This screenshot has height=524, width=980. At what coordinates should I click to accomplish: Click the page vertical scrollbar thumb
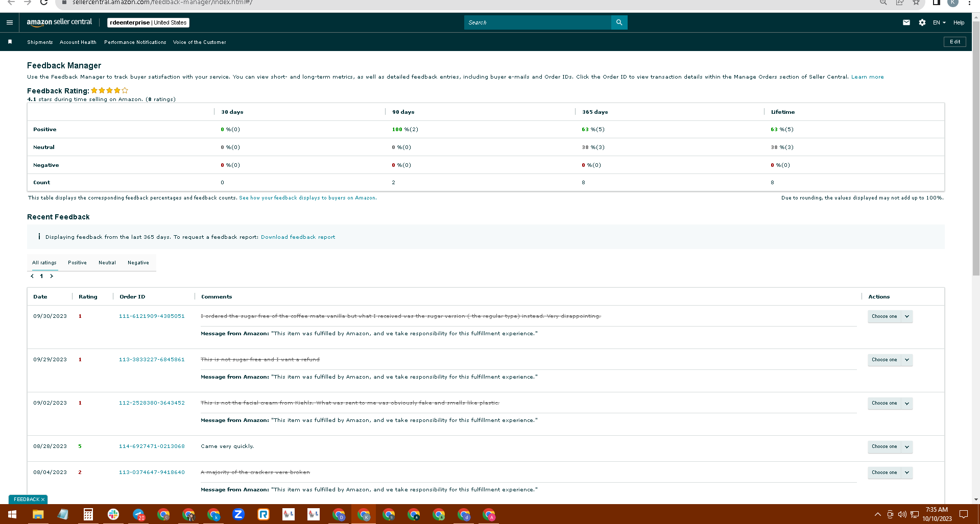pos(976,148)
